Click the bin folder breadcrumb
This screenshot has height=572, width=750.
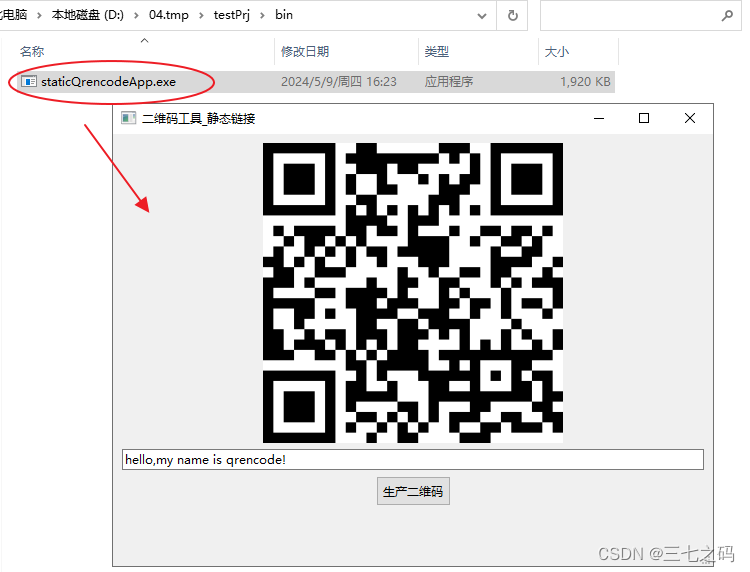(284, 15)
